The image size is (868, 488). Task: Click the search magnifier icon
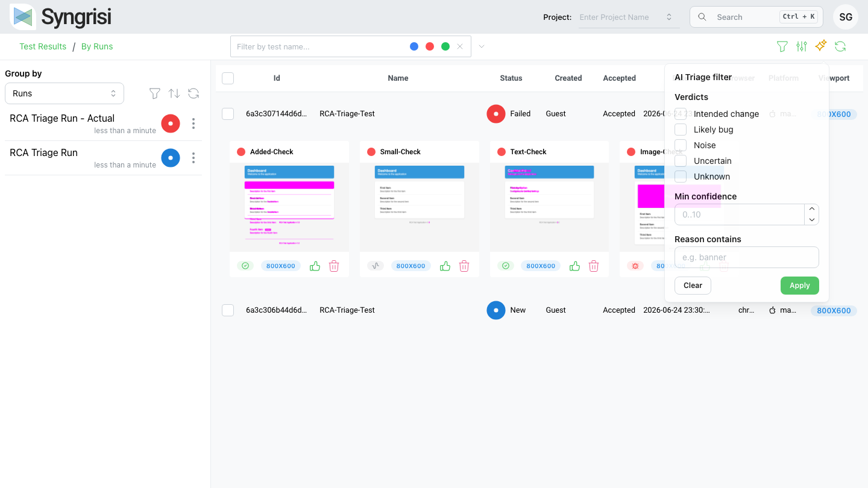pos(702,17)
